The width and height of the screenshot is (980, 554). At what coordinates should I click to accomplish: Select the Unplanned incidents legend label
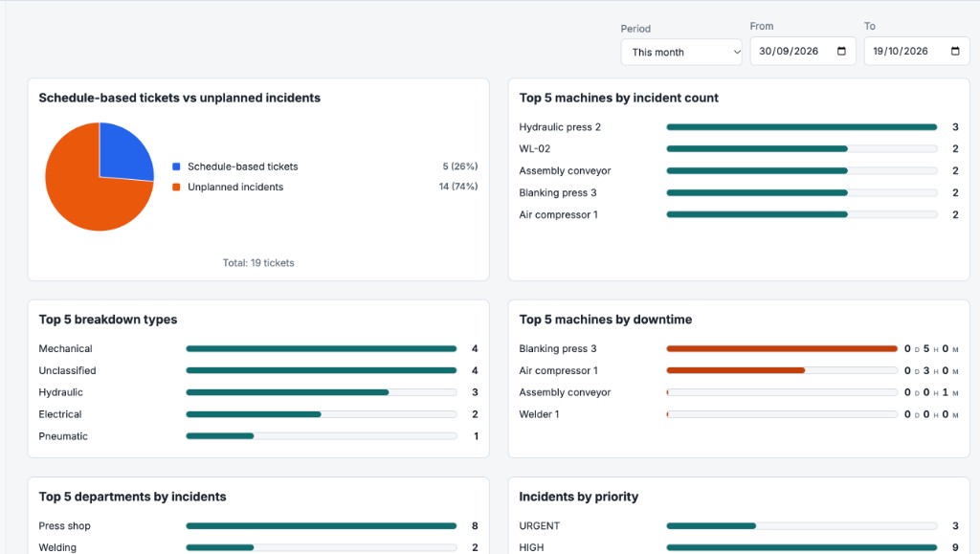point(235,187)
